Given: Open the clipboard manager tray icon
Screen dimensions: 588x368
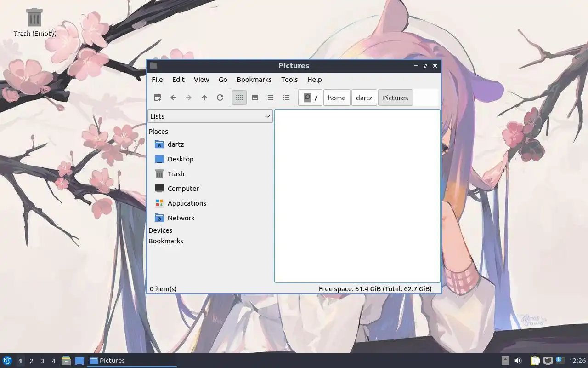Looking at the screenshot, I should [535, 361].
